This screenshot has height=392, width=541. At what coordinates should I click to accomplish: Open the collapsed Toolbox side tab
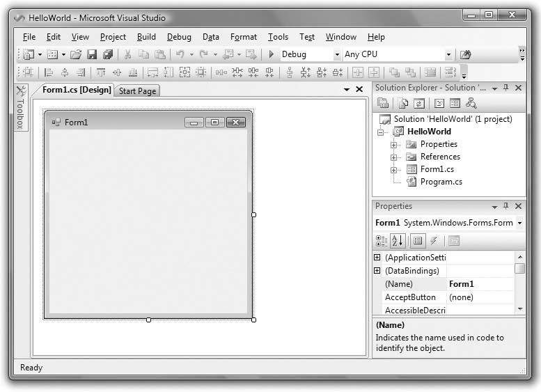(21, 107)
